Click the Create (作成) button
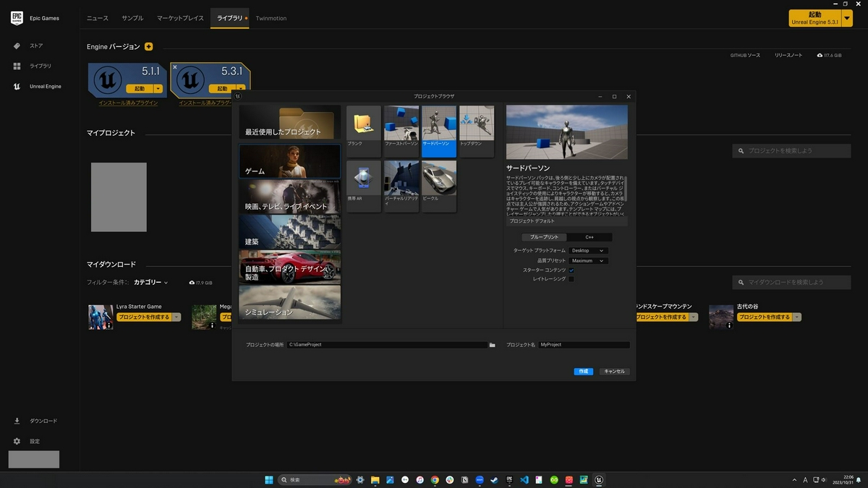 coord(584,372)
